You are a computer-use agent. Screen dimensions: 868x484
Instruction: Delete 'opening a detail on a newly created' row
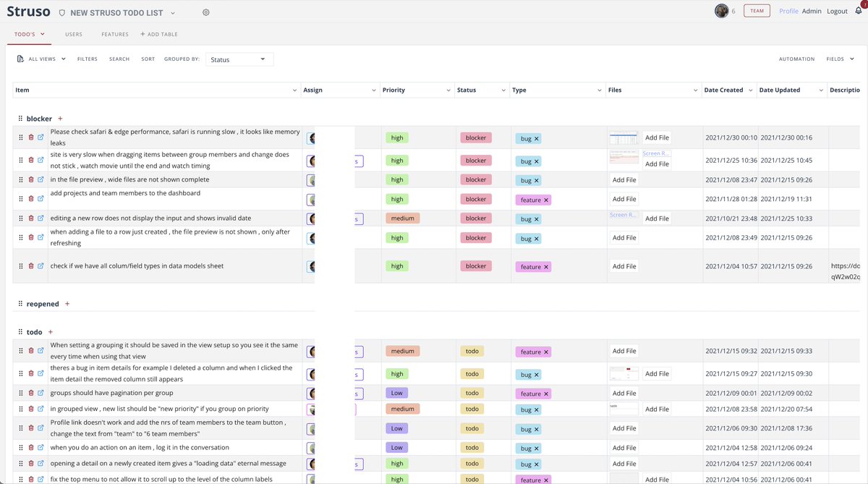point(31,464)
